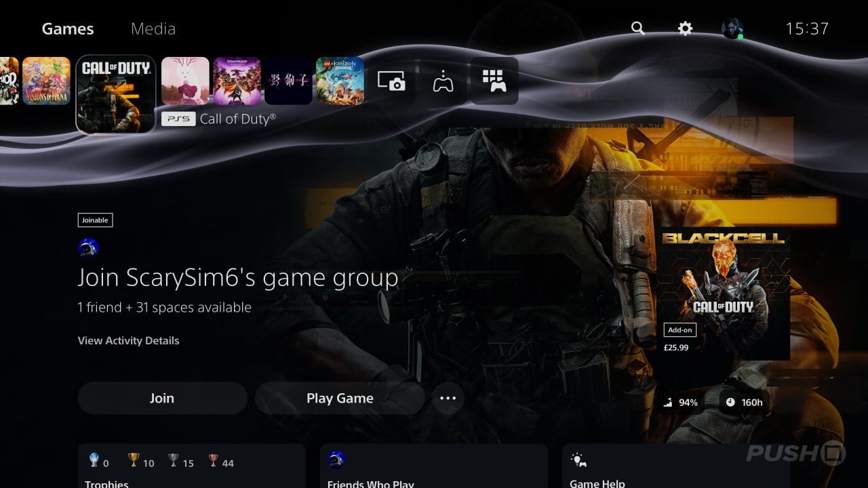This screenshot has width=868, height=488.
Task: Open the Media Gallery camera icon
Action: coord(391,81)
